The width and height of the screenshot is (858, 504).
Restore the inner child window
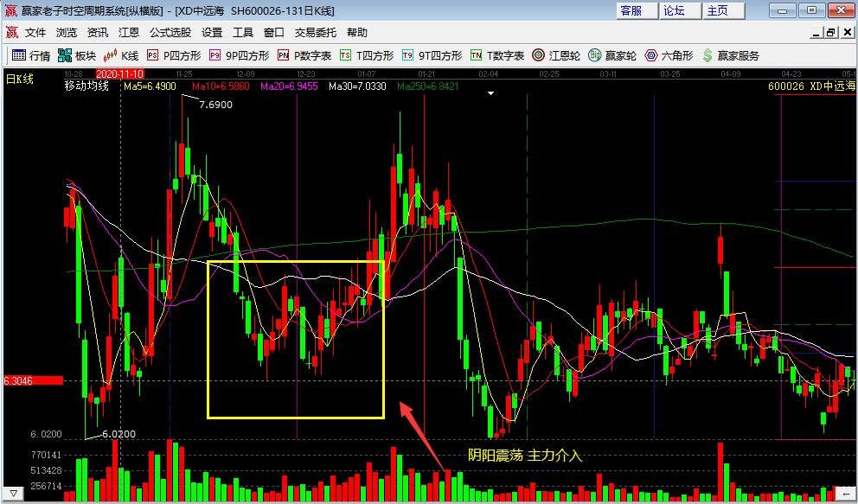click(831, 33)
